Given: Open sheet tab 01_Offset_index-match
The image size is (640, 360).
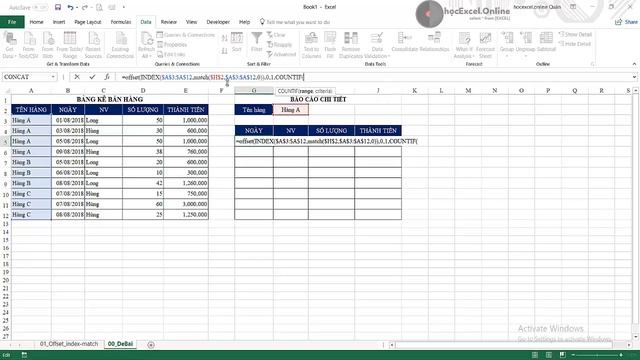Looking at the screenshot, I should tap(69, 344).
